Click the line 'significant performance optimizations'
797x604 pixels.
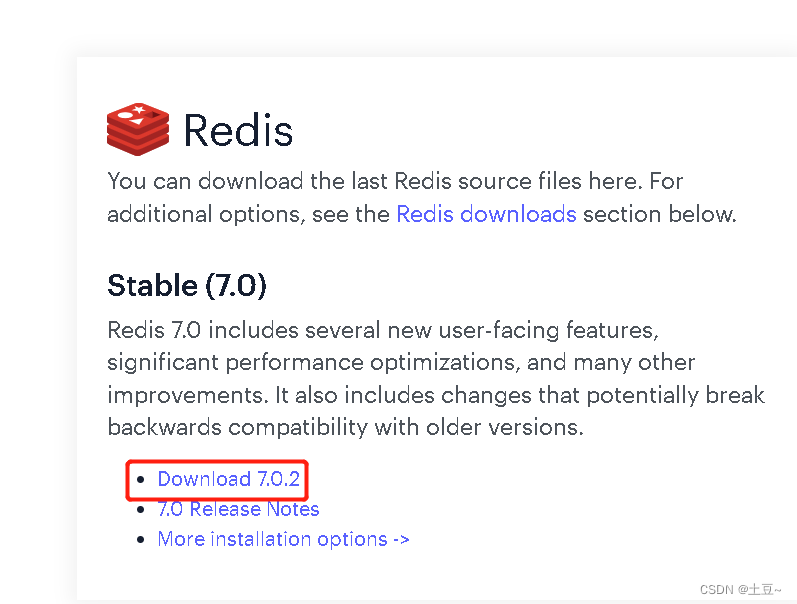401,363
